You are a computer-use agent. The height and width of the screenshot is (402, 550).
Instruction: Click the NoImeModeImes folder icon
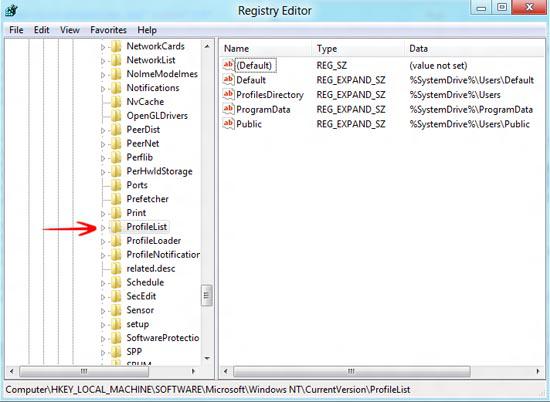point(116,74)
